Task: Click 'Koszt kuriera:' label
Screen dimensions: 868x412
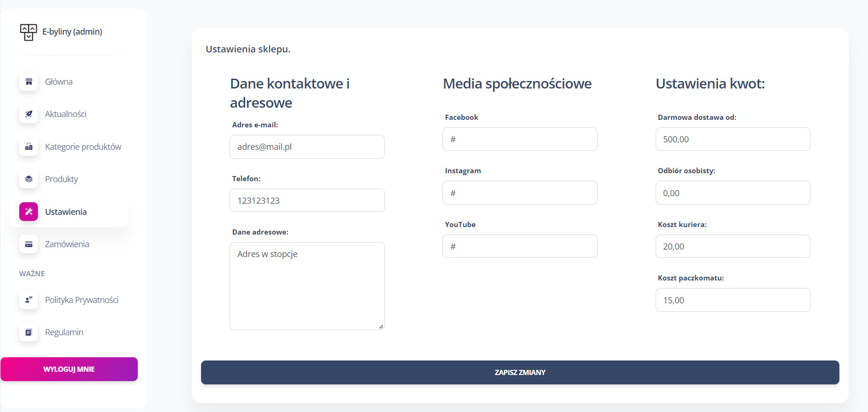Action: click(x=682, y=225)
